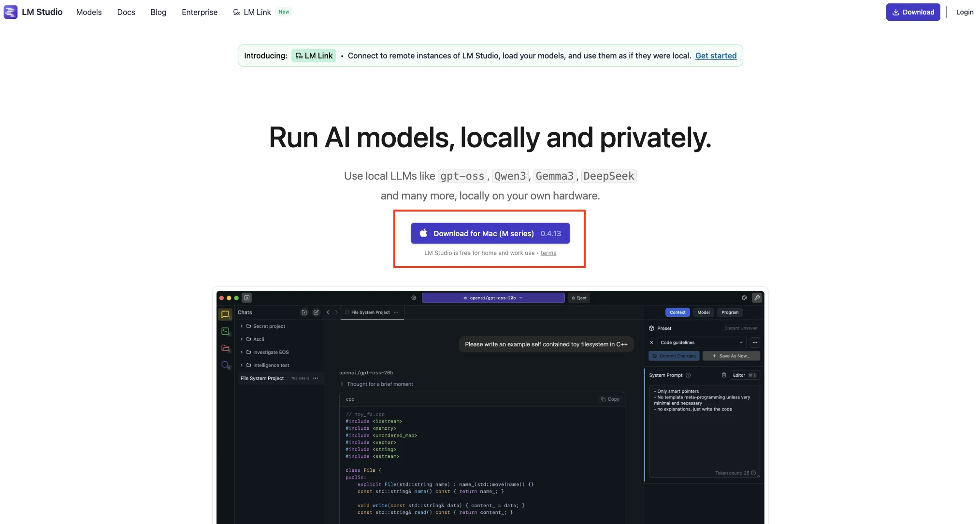Open the terms link
The height and width of the screenshot is (524, 980).
[x=548, y=253]
